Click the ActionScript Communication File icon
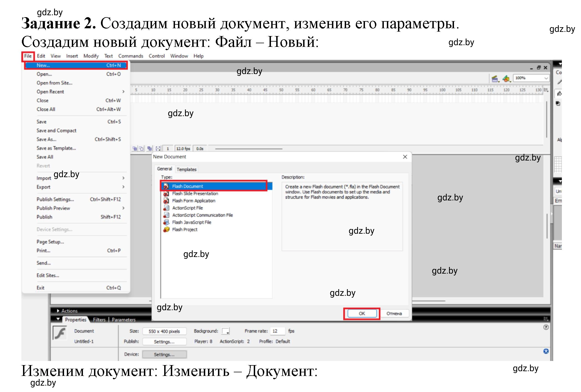Viewport: 581px width, 392px height. click(166, 215)
